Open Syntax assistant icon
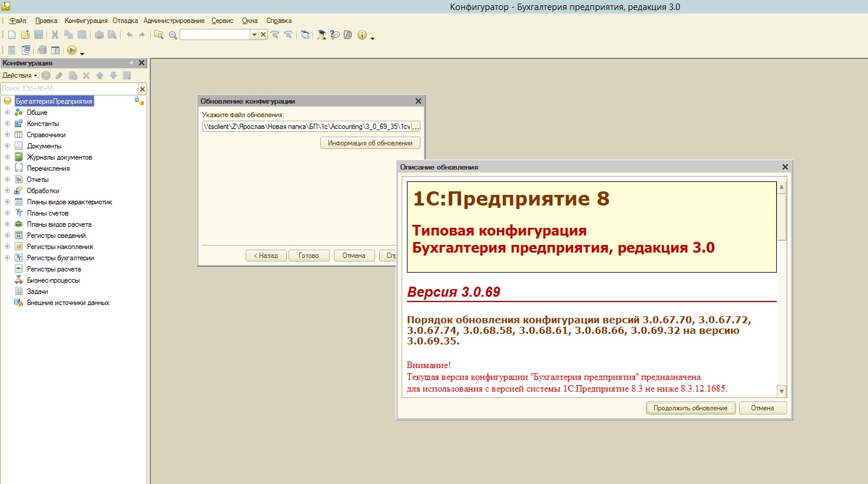The image size is (868, 484). [322, 35]
